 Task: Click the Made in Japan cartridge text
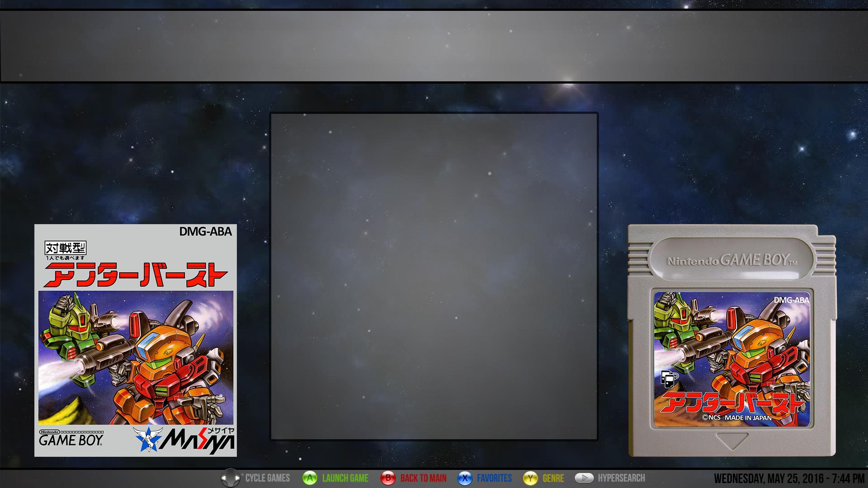coord(748,418)
